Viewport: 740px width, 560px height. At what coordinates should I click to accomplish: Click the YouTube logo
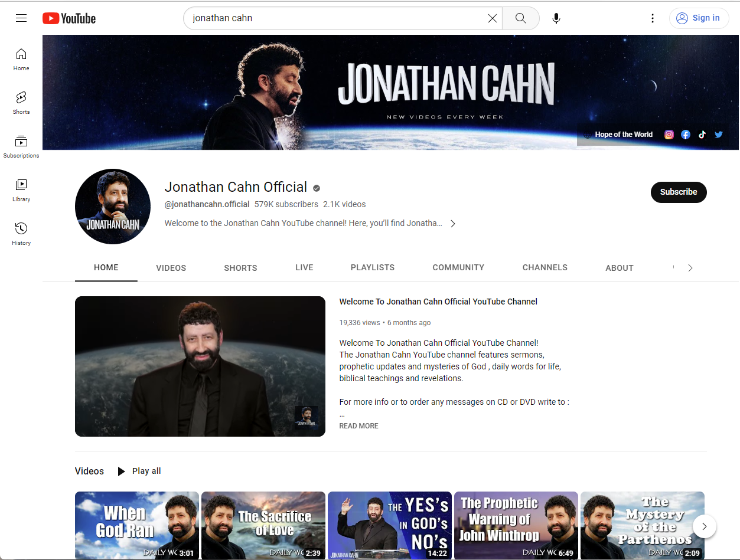[x=69, y=18]
